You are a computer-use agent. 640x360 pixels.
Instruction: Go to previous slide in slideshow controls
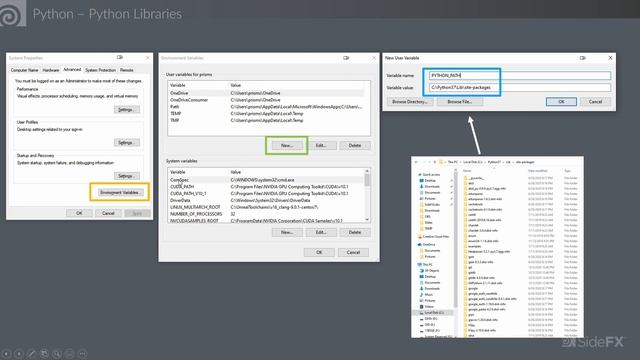6,353
